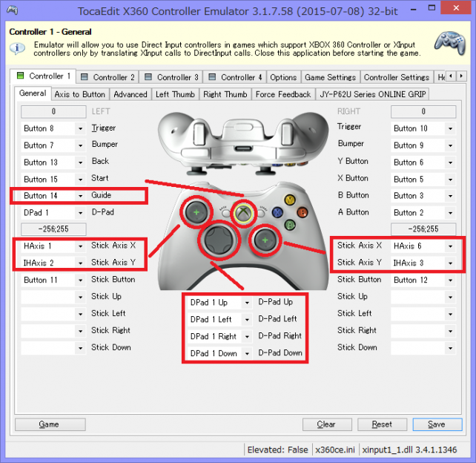Expand left Stick Axis X dropdown (HAxis 1)
Viewport: 476px width, 463px height.
coord(81,246)
